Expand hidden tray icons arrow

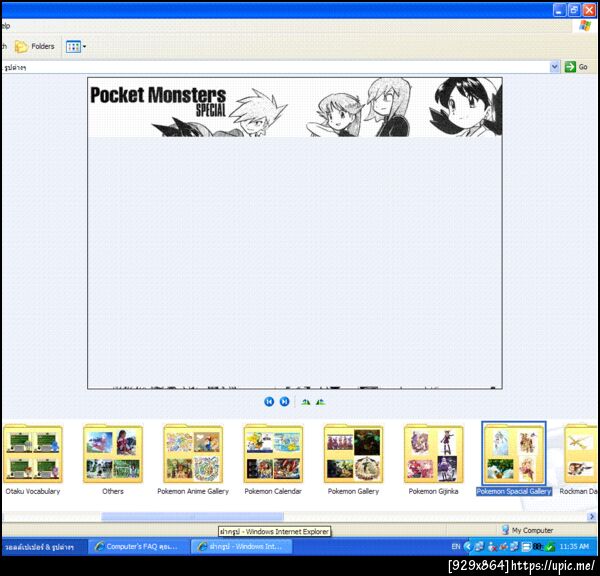tap(467, 547)
